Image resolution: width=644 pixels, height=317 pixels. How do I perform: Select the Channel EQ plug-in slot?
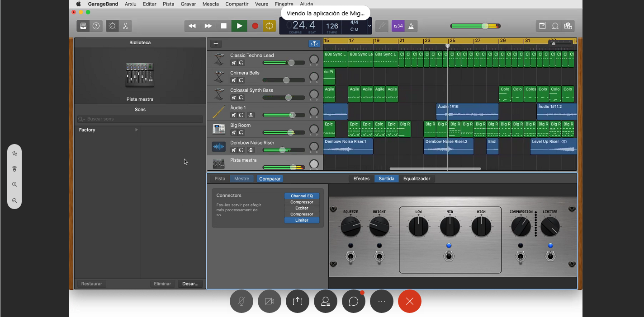302,196
